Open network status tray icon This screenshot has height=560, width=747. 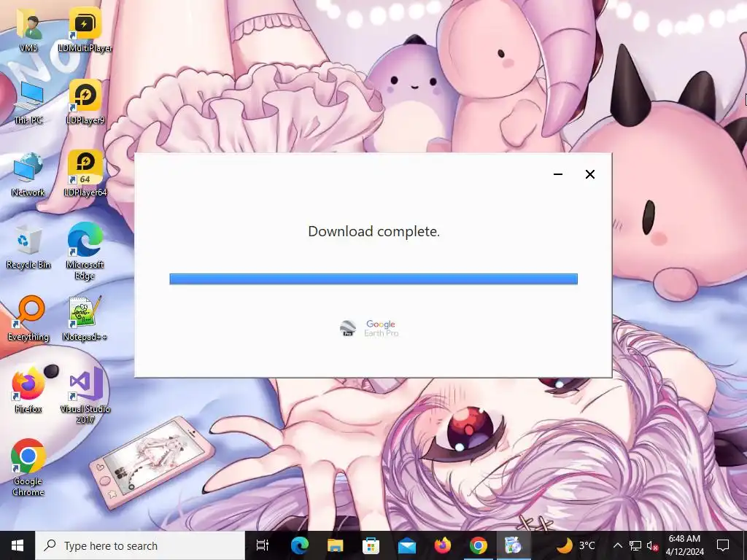coord(635,545)
